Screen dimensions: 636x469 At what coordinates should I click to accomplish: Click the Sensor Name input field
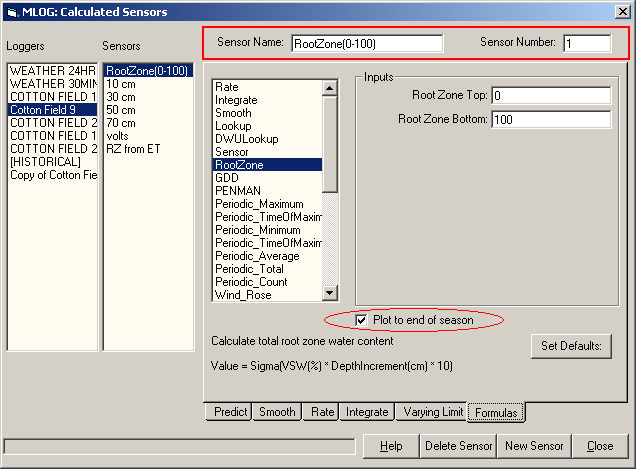(366, 43)
